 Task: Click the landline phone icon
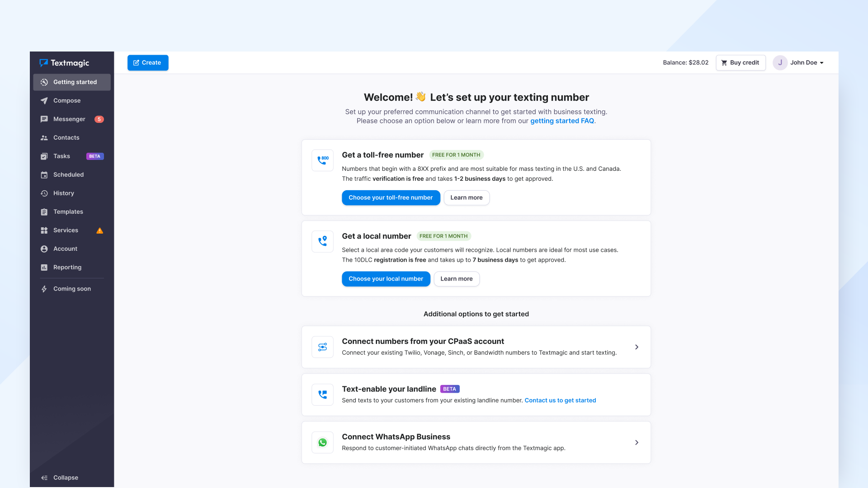coord(322,394)
